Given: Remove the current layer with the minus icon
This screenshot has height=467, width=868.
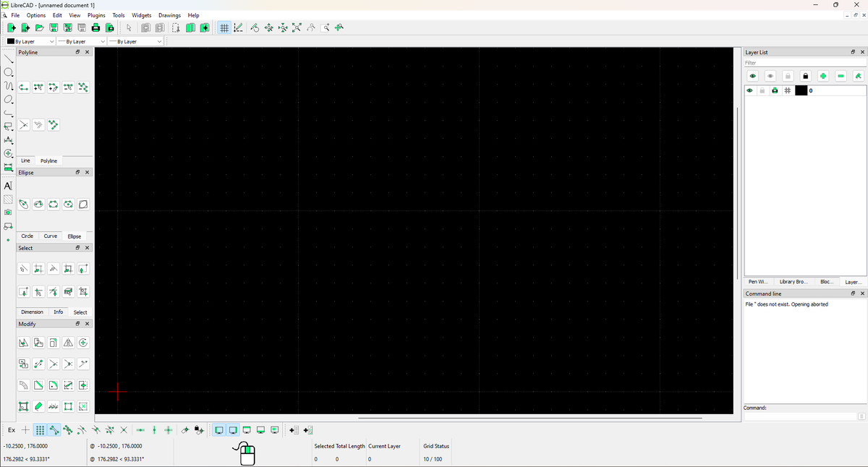Looking at the screenshot, I should point(841,75).
